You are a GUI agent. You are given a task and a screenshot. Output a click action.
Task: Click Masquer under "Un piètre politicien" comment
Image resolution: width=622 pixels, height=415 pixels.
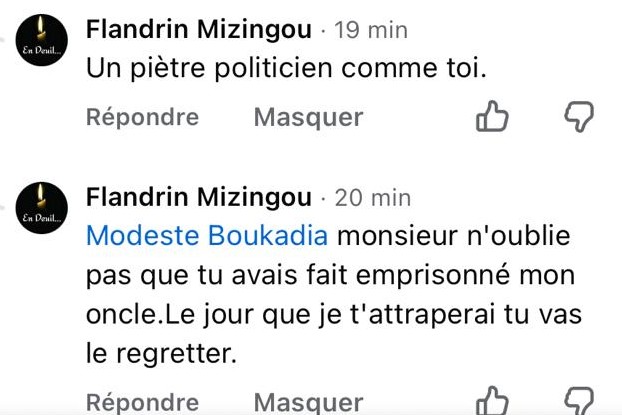pos(308,118)
